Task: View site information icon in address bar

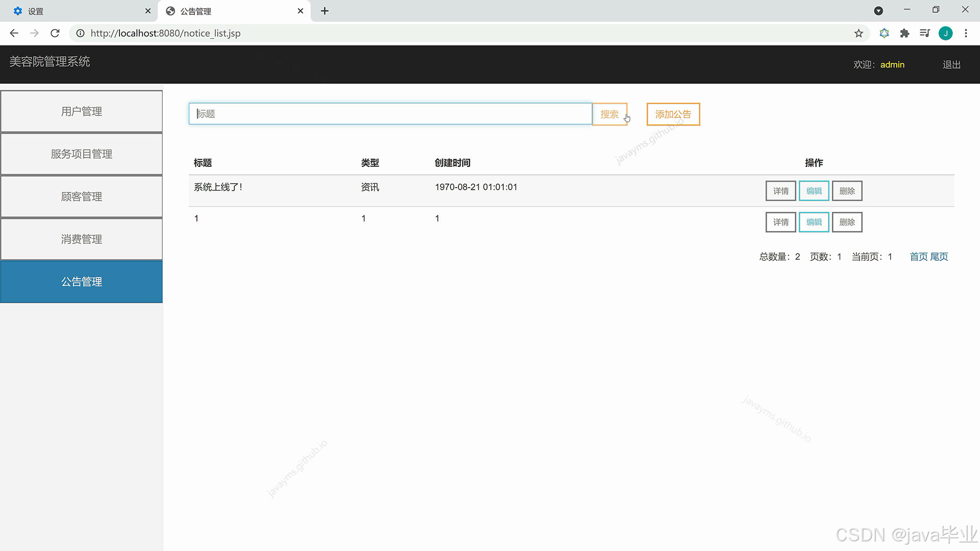Action: [x=80, y=33]
